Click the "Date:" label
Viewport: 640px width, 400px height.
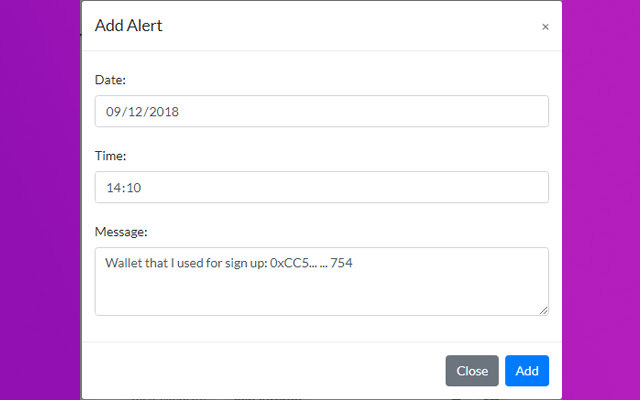click(110, 79)
